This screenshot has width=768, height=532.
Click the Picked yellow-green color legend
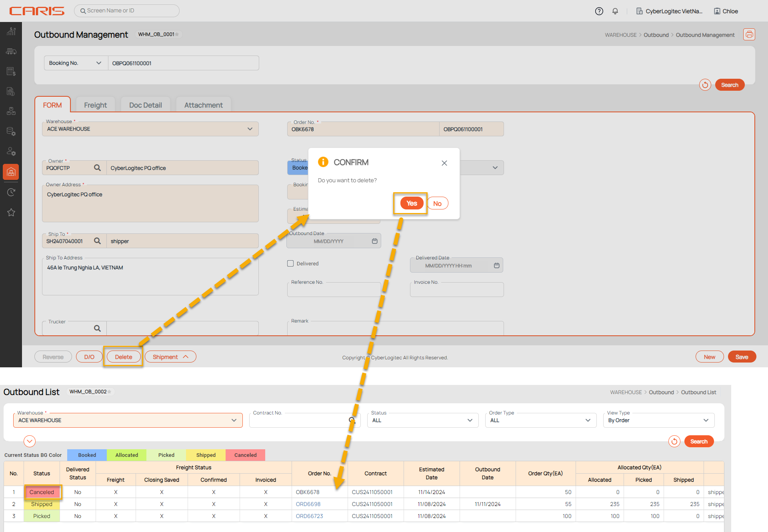(x=166, y=455)
